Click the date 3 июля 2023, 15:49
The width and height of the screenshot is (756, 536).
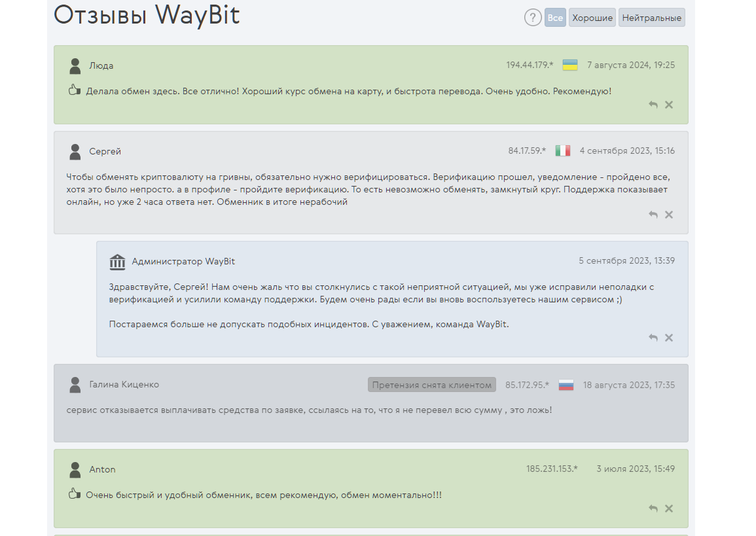[x=636, y=469]
